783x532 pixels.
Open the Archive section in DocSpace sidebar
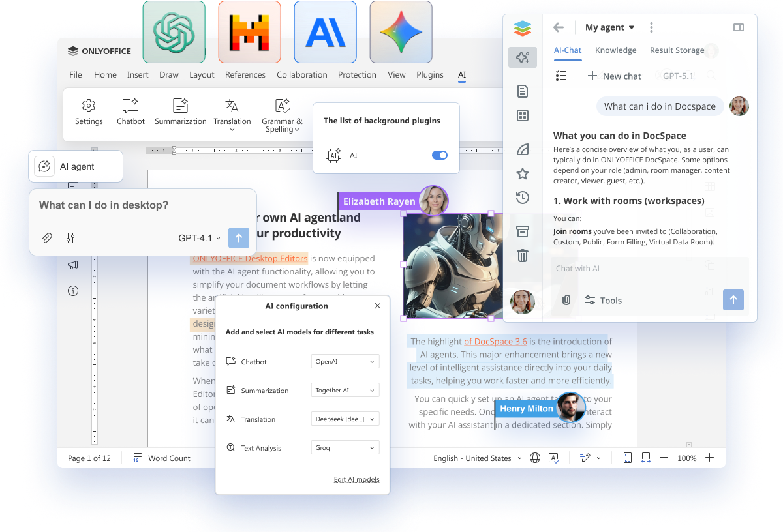click(522, 231)
